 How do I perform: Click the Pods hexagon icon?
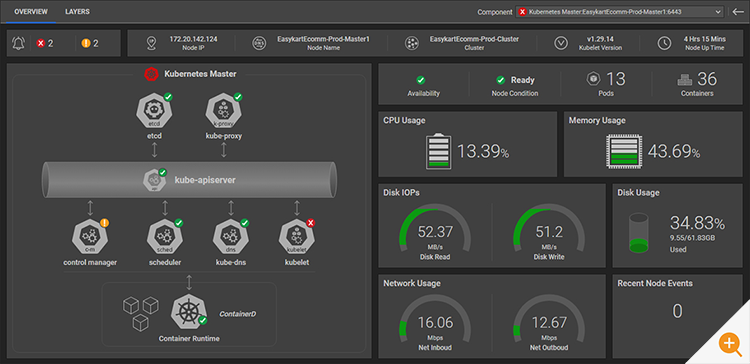tap(594, 79)
